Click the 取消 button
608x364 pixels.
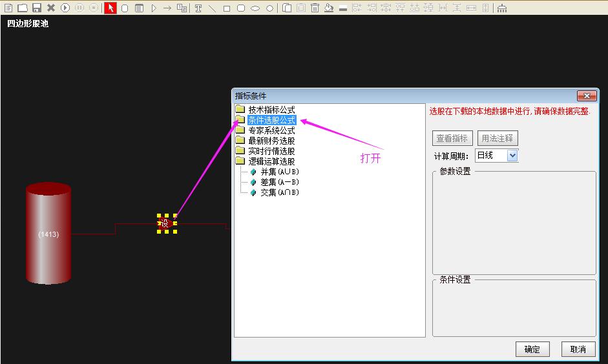578,349
